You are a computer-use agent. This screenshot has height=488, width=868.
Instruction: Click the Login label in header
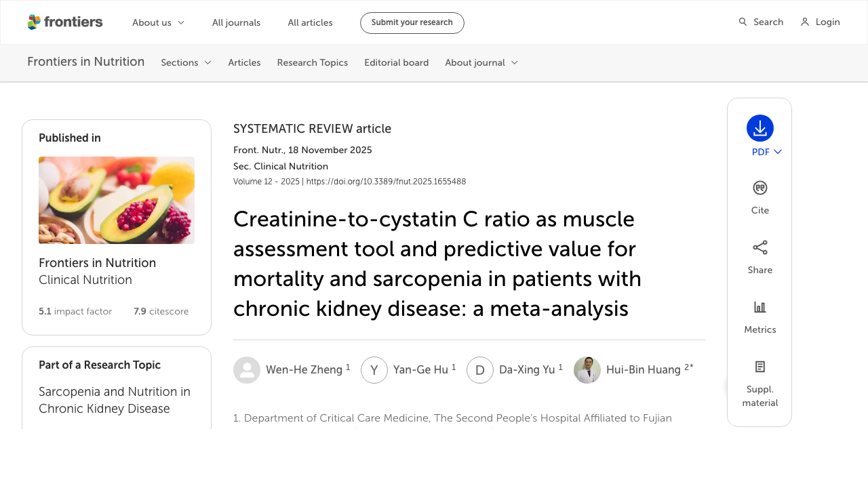click(828, 22)
